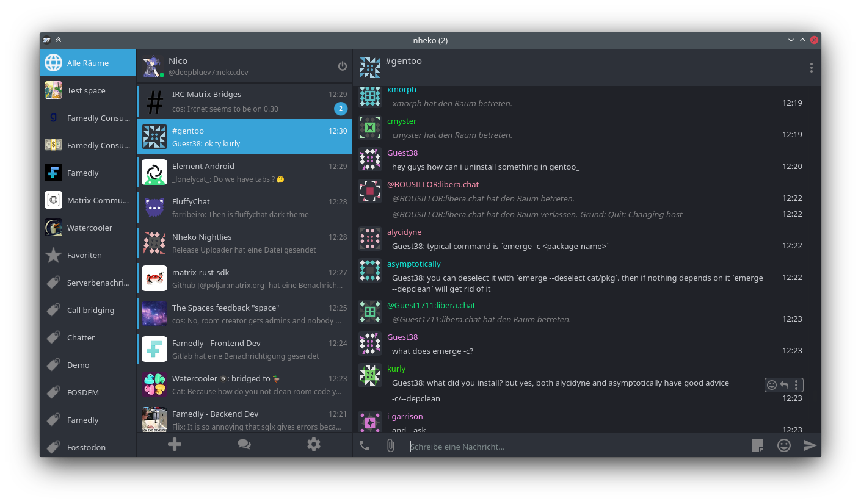Start a call in #gentoo
This screenshot has height=504, width=861.
[365, 445]
